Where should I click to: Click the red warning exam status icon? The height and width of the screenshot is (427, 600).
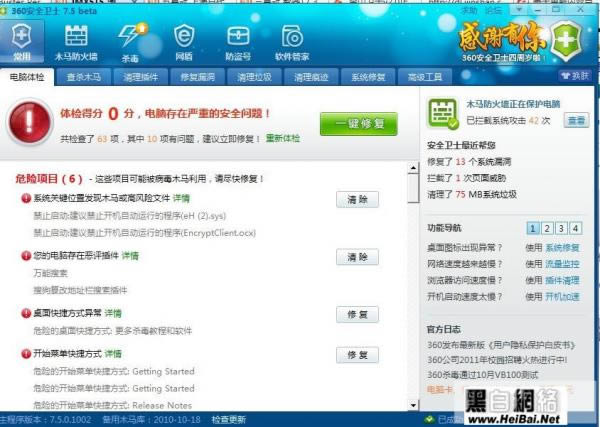tap(29, 122)
